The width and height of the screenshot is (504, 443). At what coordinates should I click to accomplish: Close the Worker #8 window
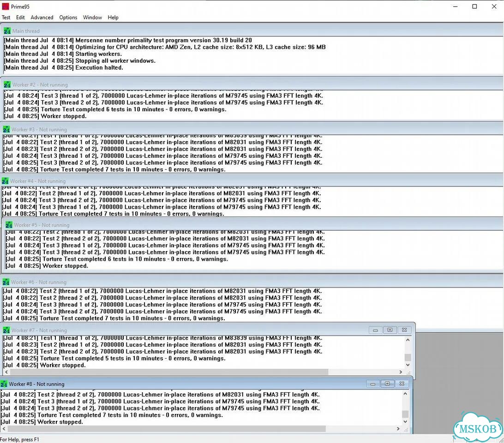(402, 383)
